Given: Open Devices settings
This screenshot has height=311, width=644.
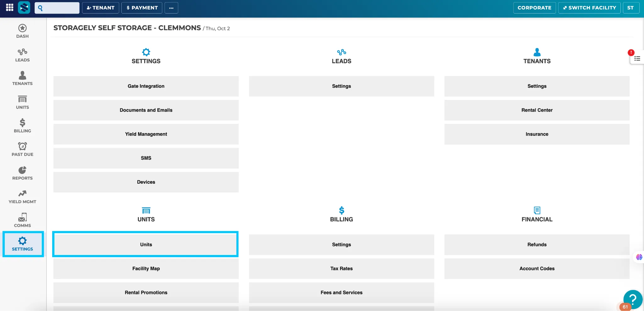Looking at the screenshot, I should (146, 182).
